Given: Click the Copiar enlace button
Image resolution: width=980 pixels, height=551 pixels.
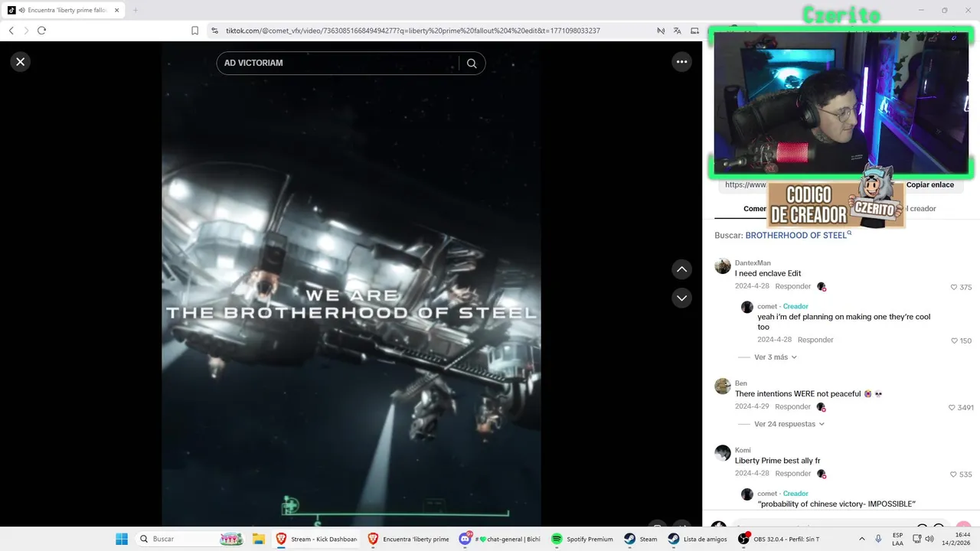Looking at the screenshot, I should (929, 184).
